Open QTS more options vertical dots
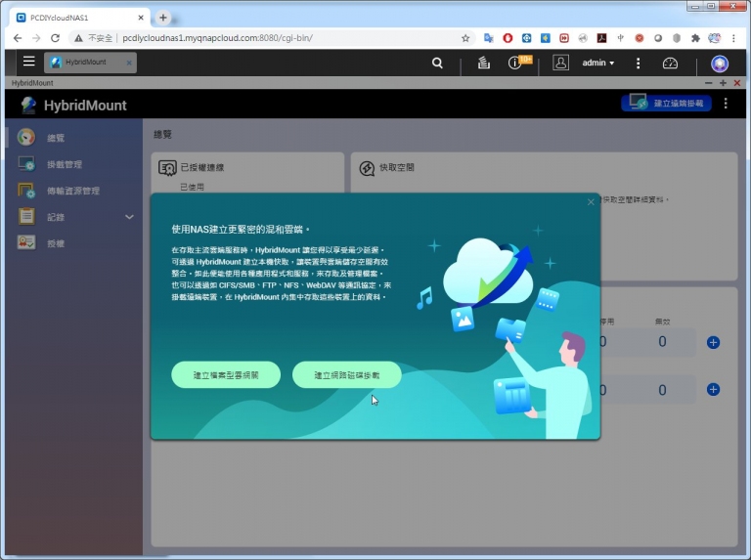Screen dimensions: 751x560 coord(638,63)
